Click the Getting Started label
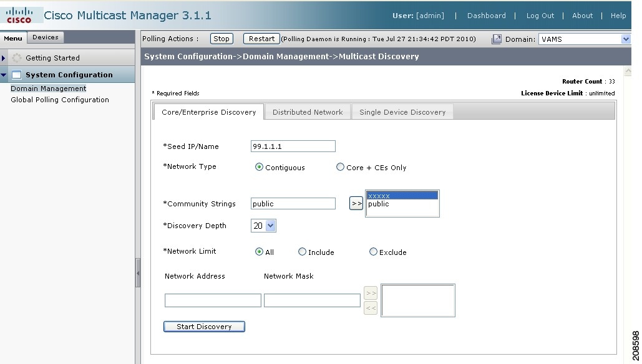This screenshot has height=364, width=642. 52,58
